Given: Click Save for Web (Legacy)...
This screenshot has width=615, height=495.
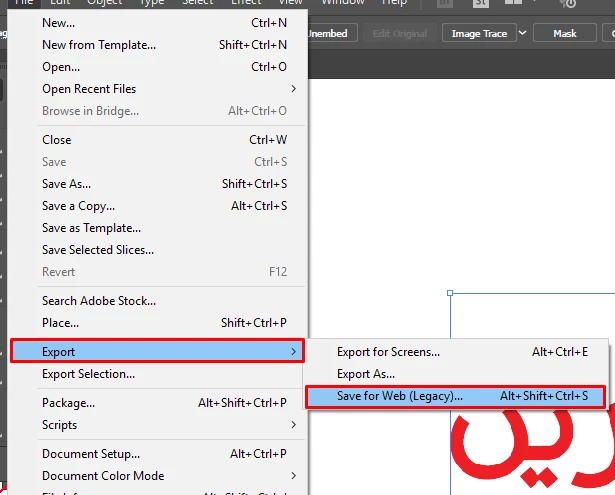Looking at the screenshot, I should coord(456,396).
